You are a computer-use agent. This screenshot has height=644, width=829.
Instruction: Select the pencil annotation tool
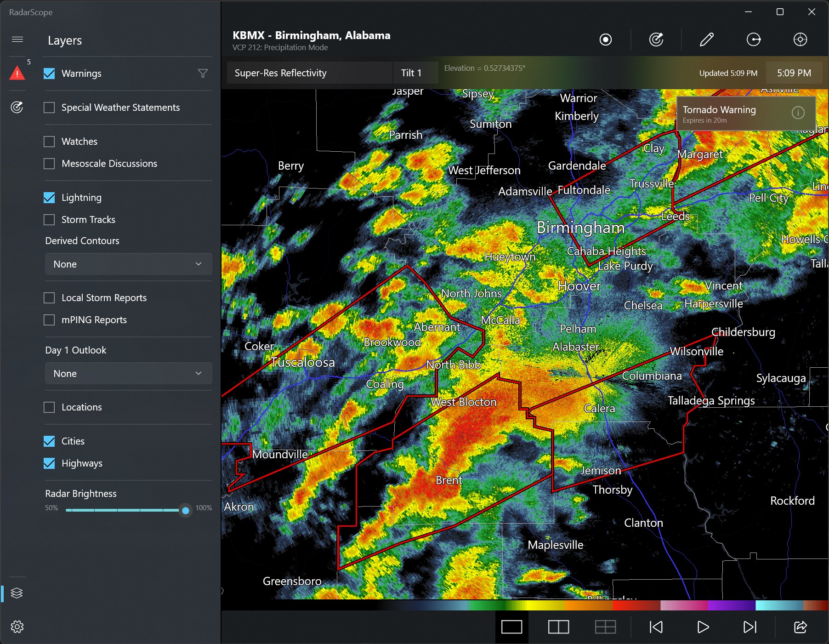(707, 40)
